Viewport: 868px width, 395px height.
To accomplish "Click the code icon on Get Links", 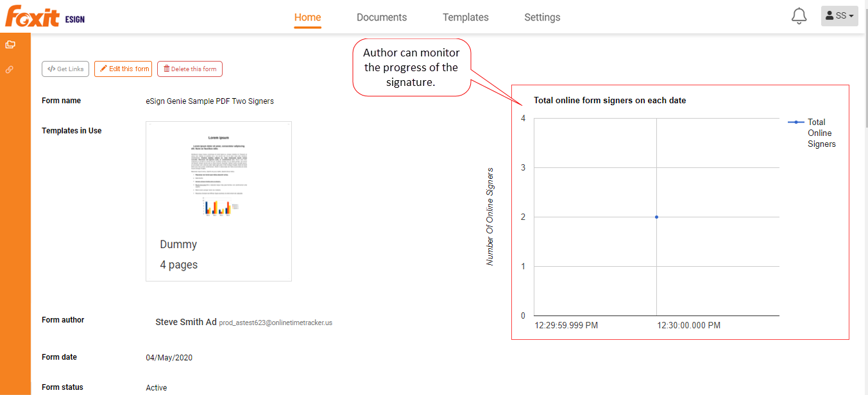I will [51, 69].
